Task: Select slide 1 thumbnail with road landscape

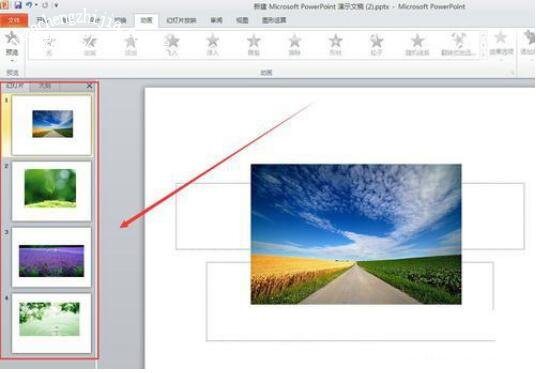Action: [x=52, y=125]
